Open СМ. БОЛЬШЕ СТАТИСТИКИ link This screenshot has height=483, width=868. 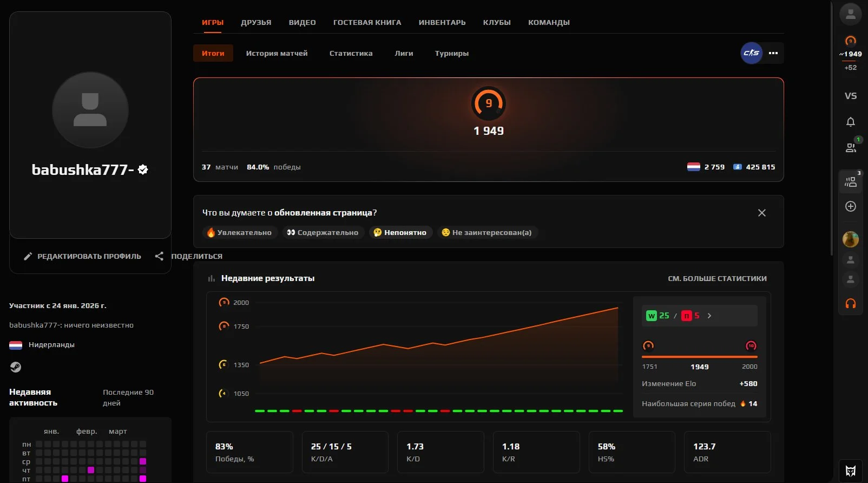click(717, 278)
